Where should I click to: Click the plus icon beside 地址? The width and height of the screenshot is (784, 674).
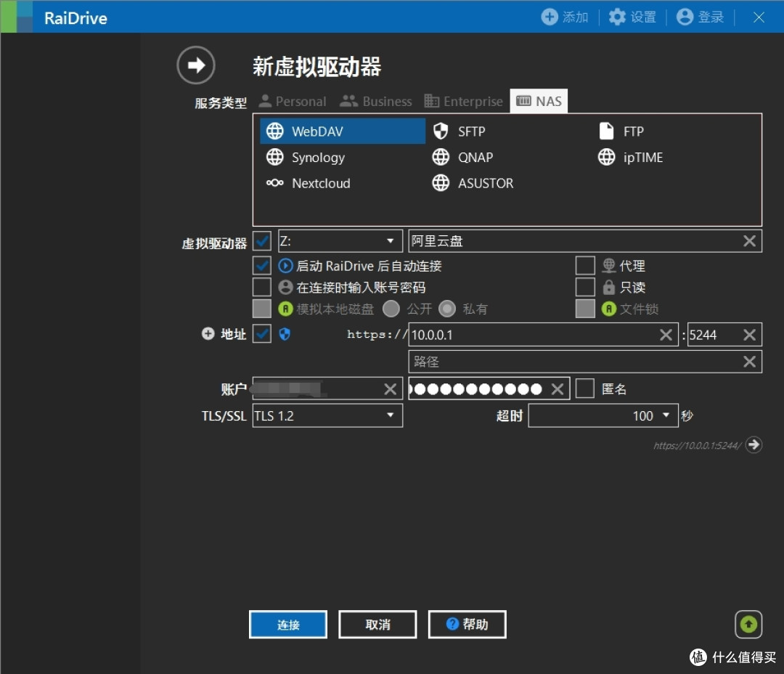pos(208,334)
